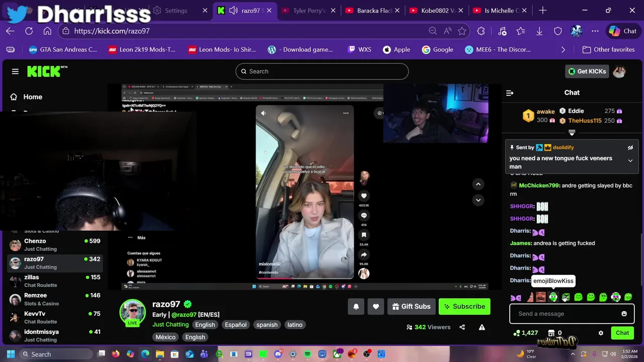Click the razo97 LIVE avatar
Viewport: 644px width, 362px height.
click(x=133, y=312)
